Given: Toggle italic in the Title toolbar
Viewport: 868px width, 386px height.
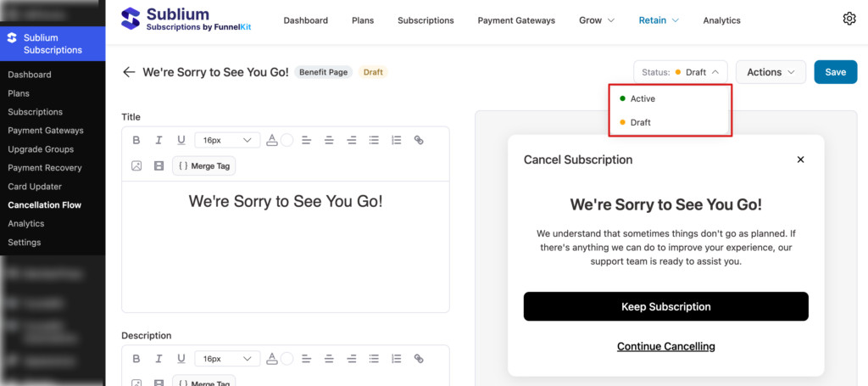Looking at the screenshot, I should tap(159, 140).
